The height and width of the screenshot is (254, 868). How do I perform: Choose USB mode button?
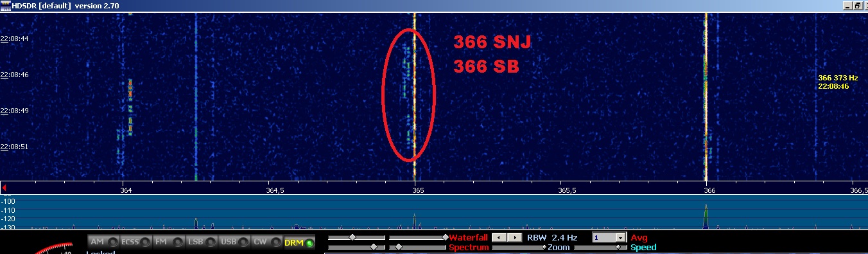click(235, 242)
